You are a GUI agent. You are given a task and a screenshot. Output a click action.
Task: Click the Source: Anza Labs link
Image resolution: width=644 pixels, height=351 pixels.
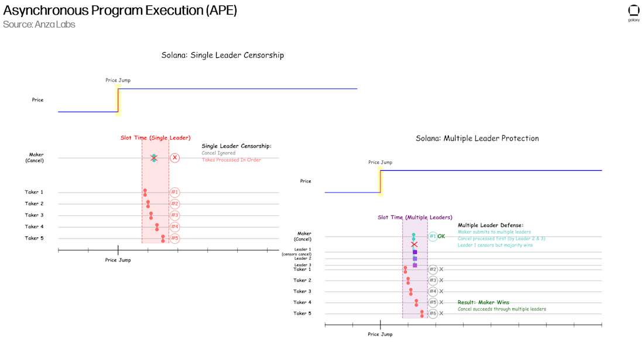[x=39, y=25]
